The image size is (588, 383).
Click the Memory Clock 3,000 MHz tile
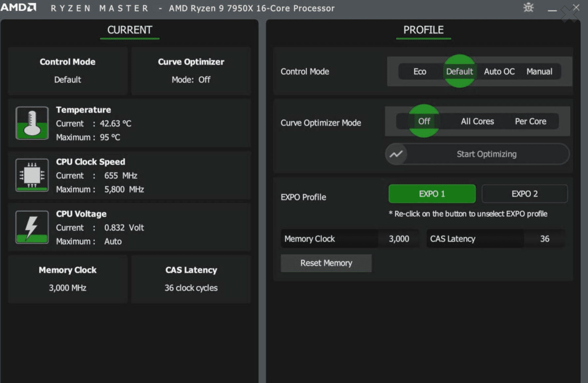pyautogui.click(x=67, y=279)
